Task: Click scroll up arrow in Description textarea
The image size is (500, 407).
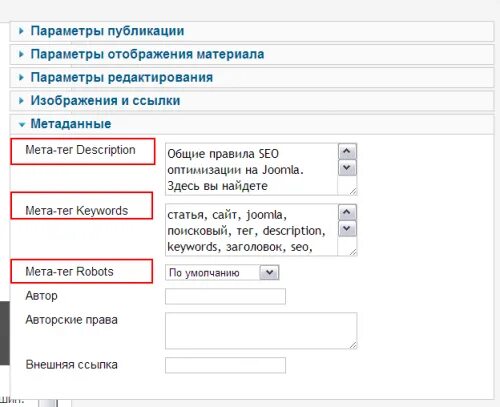Action: tap(347, 151)
